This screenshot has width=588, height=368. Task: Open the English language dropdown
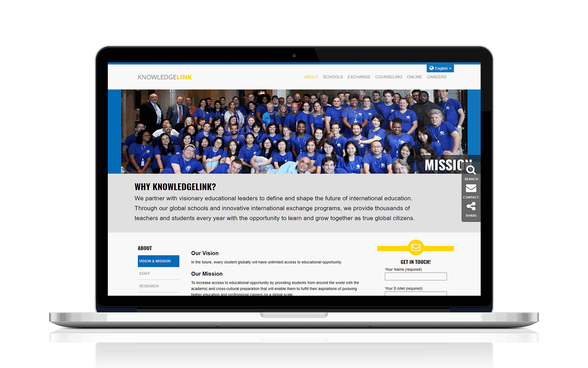point(440,68)
